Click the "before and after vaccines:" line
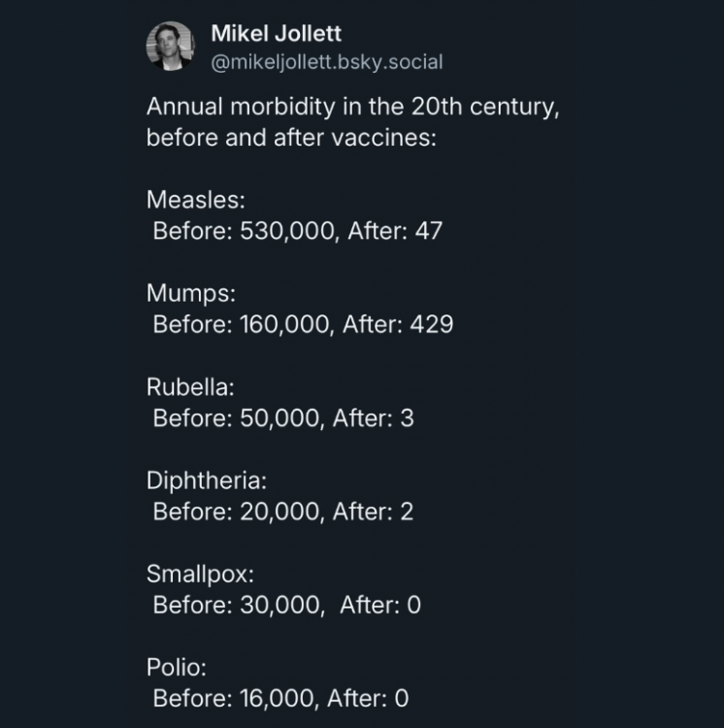Screen dimensions: 724x728 click(x=291, y=137)
